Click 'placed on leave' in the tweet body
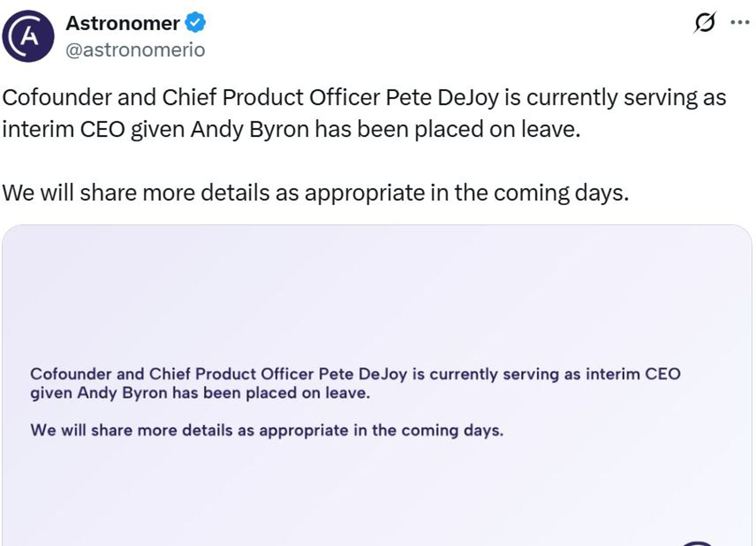756x546 pixels. [x=497, y=130]
